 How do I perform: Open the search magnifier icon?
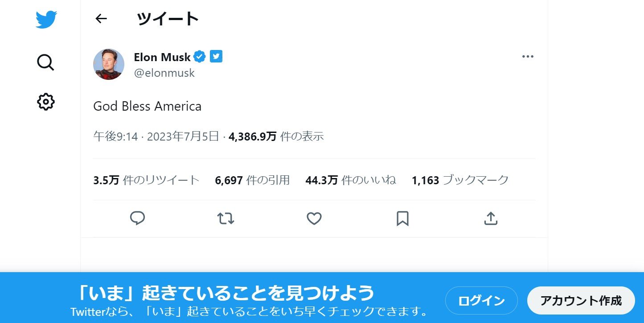tap(45, 62)
